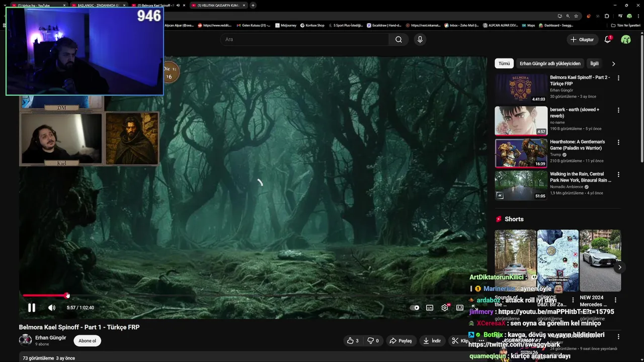Click the Paylaş share button
The height and width of the screenshot is (362, 644).
pyautogui.click(x=401, y=340)
